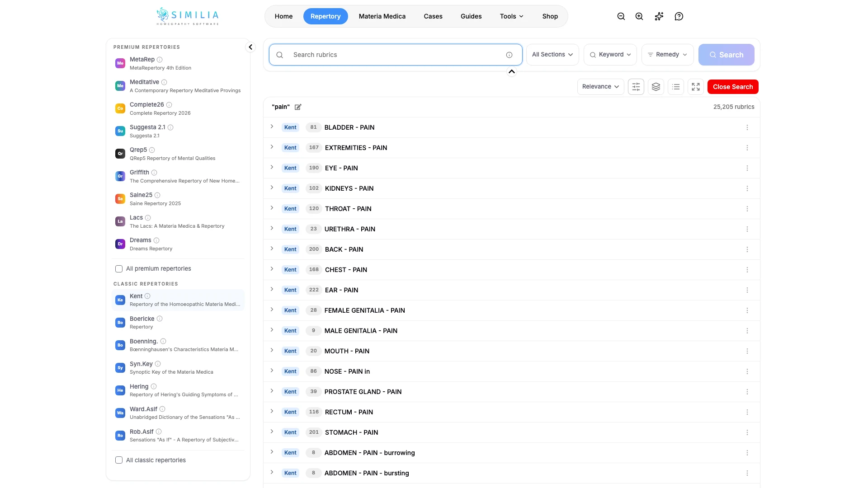Select the Saine25 repertory

(x=178, y=199)
